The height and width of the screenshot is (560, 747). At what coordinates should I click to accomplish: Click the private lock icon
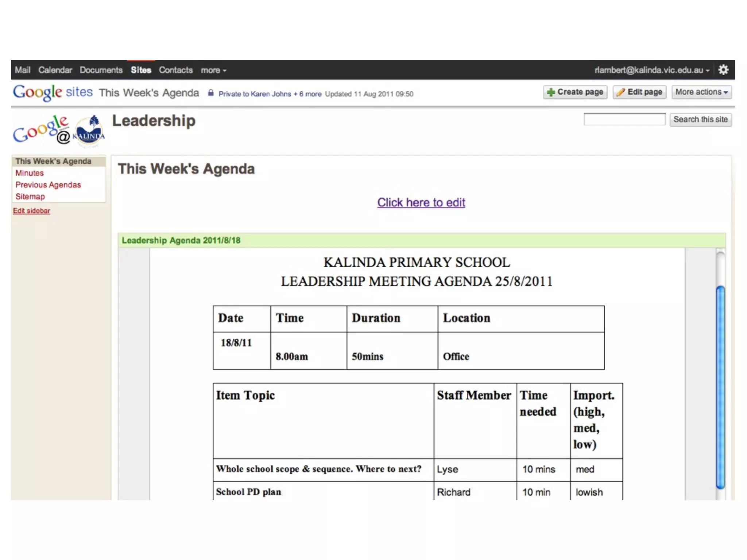211,93
